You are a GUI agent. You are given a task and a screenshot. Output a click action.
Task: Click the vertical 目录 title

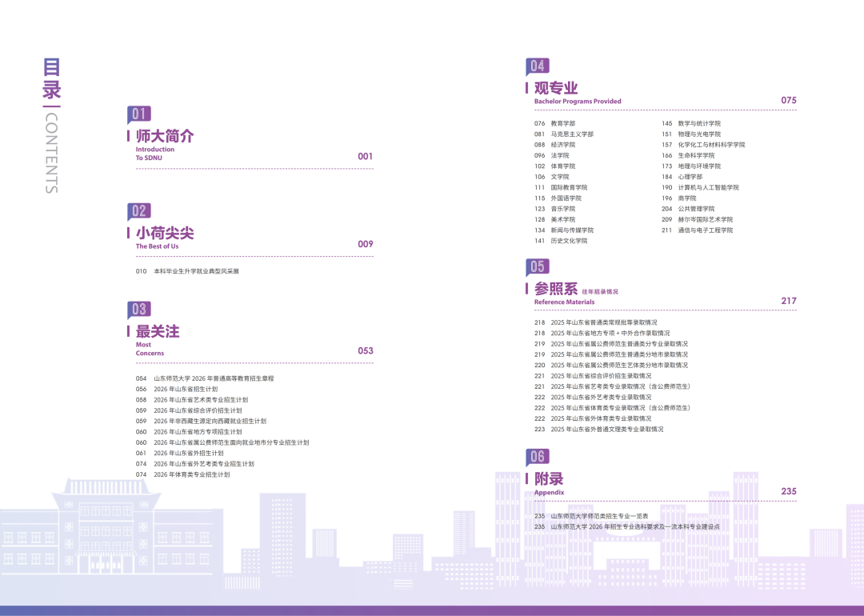[52, 78]
